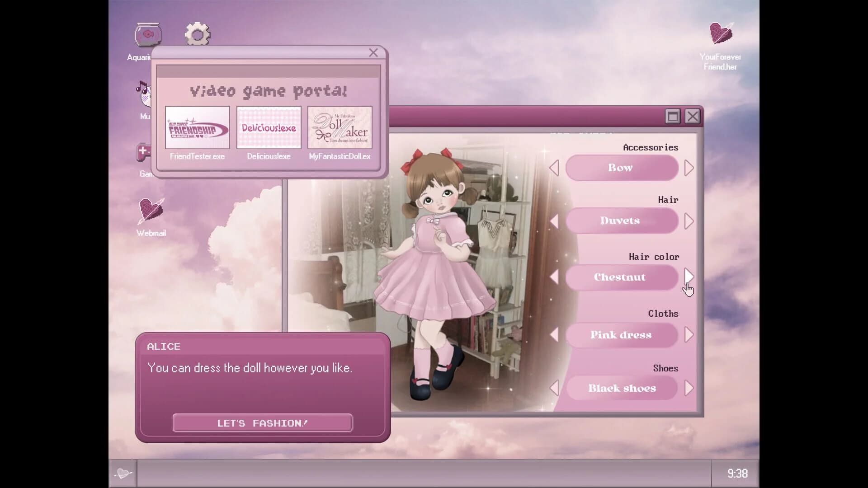Maximize the doll maker window
This screenshot has height=488, width=868.
(x=672, y=116)
